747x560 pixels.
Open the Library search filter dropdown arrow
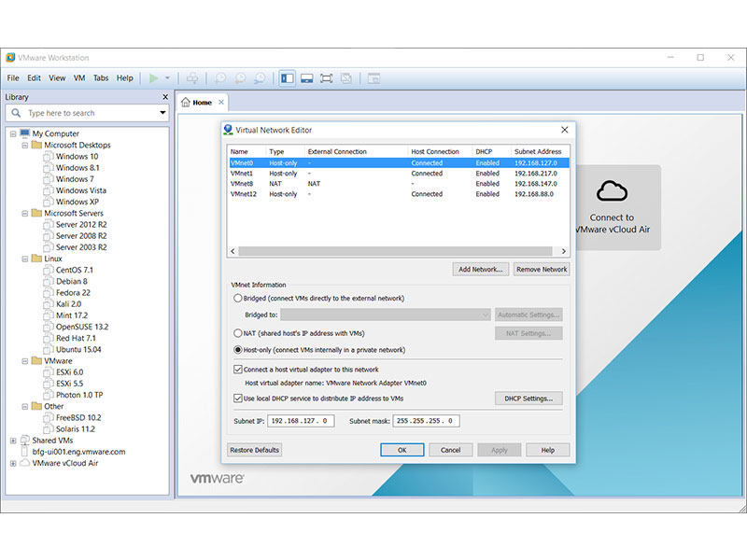(162, 113)
